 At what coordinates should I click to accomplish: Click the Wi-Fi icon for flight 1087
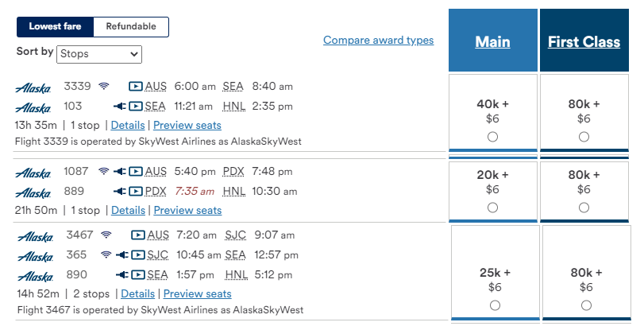coord(104,171)
